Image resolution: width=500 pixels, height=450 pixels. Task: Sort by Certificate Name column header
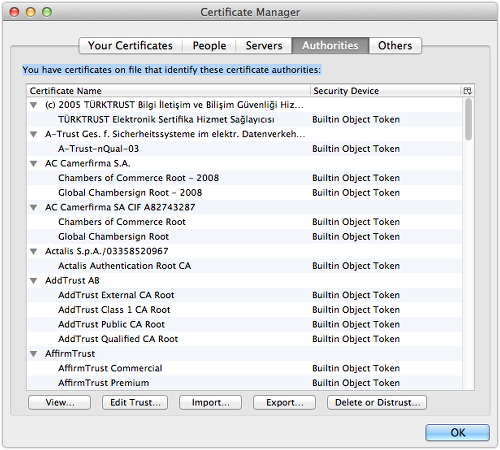coord(169,91)
